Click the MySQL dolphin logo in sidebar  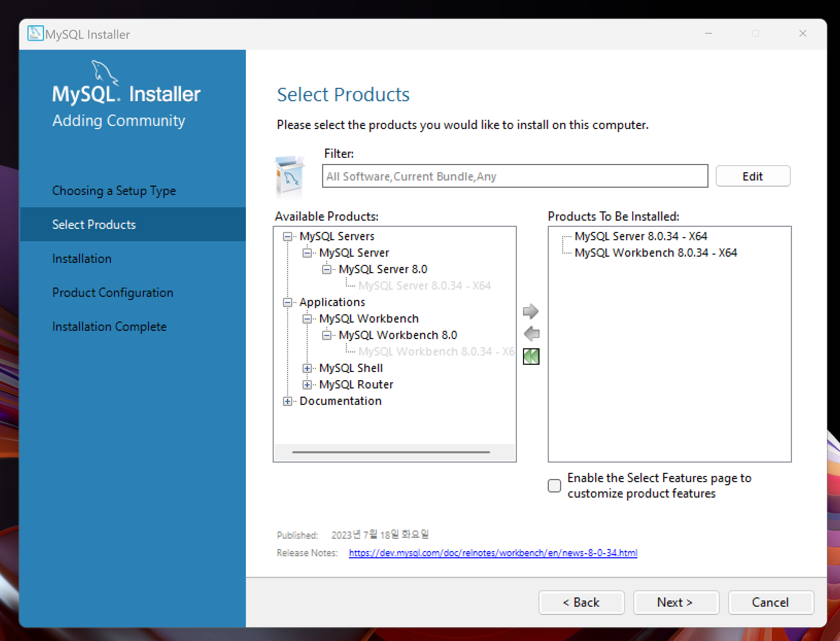(104, 72)
